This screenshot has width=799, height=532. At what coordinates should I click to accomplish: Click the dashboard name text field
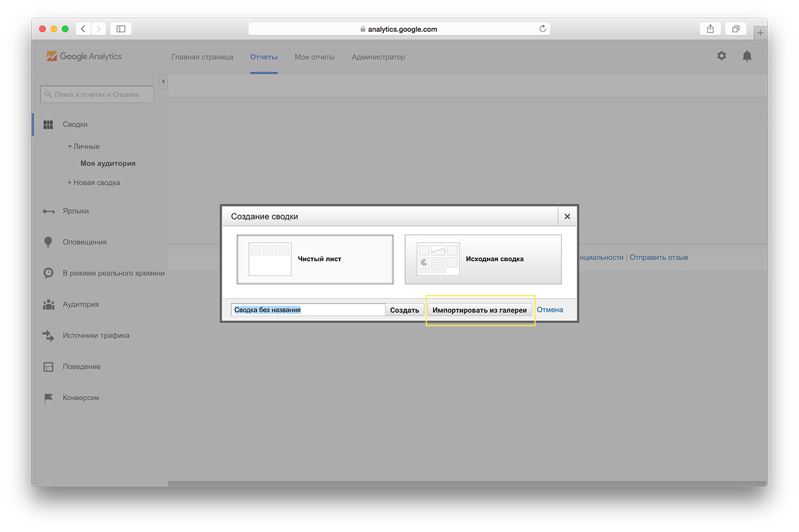point(308,310)
